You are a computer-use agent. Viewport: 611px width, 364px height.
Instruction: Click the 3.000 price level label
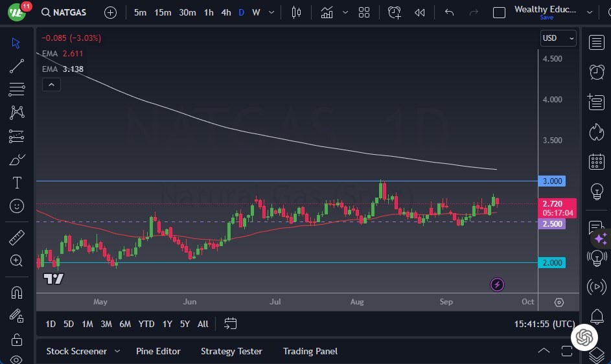tap(552, 181)
